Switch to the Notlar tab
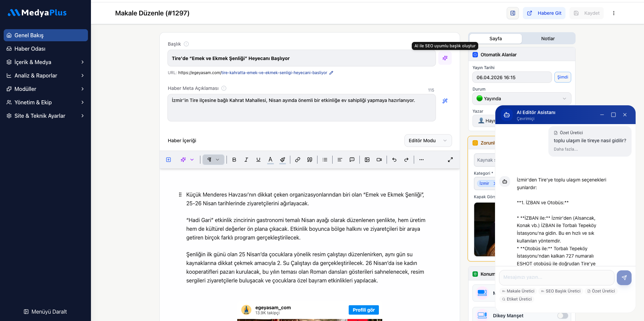Screen dimensions: 644x321 pos(548,39)
